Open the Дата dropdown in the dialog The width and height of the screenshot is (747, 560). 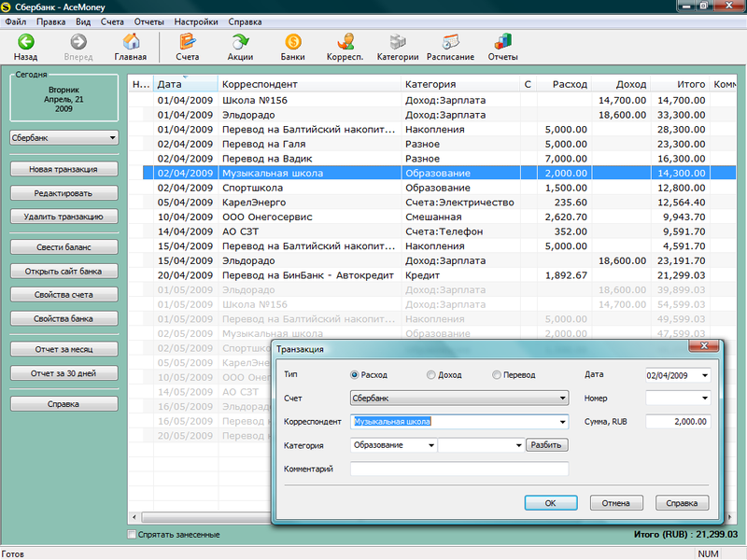tap(705, 375)
